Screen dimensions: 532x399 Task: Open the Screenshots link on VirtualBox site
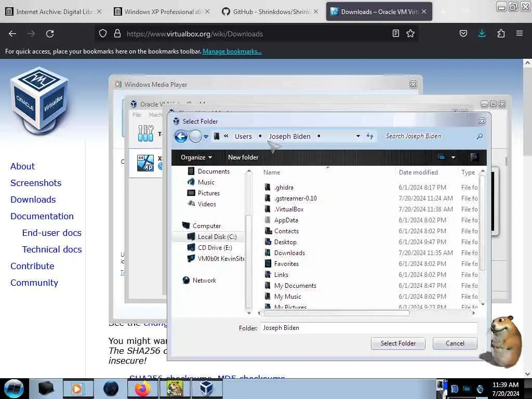[36, 183]
